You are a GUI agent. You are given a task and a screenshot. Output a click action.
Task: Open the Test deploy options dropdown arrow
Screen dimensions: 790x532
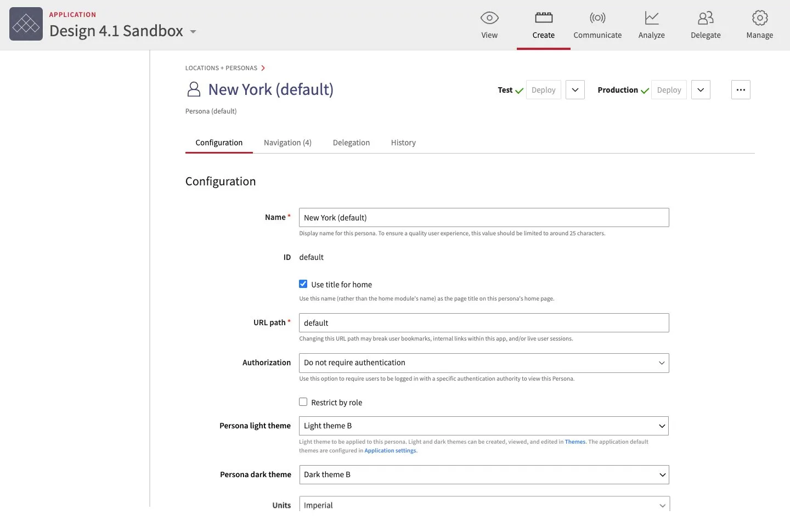click(575, 90)
